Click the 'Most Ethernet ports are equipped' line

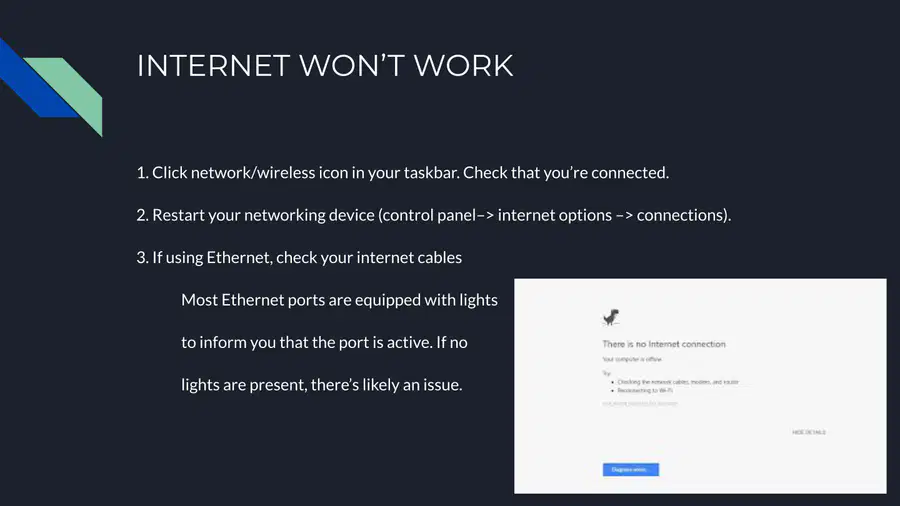point(339,300)
